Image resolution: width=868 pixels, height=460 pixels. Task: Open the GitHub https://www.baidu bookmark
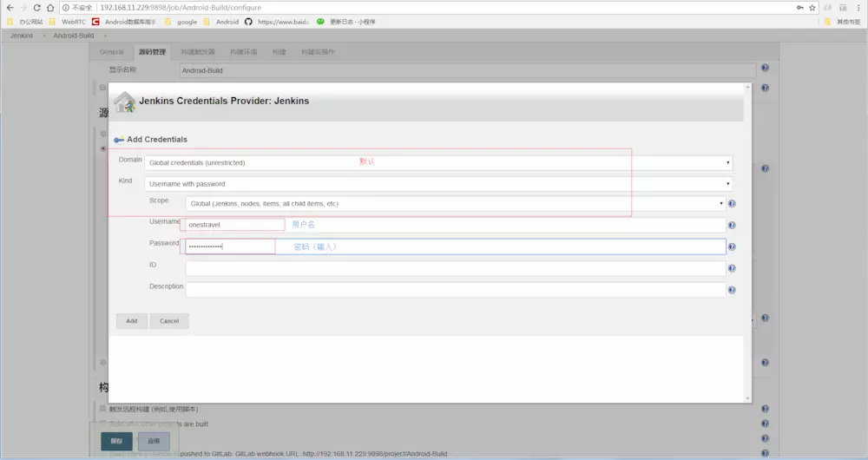pyautogui.click(x=277, y=22)
